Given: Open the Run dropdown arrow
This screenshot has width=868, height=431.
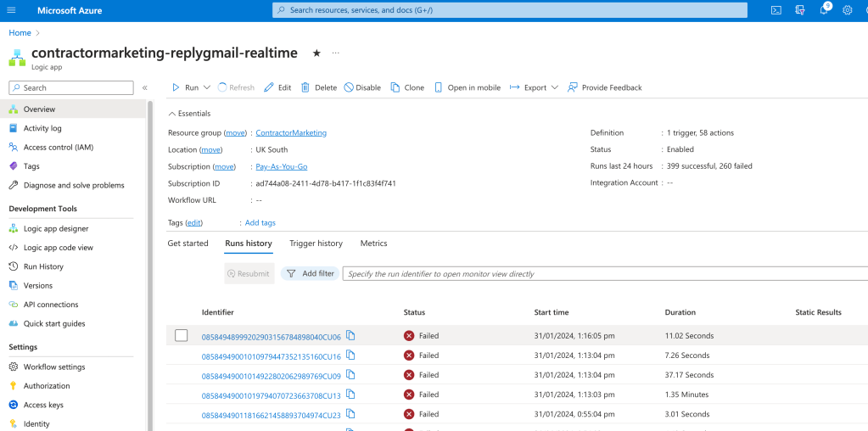Looking at the screenshot, I should pos(207,87).
